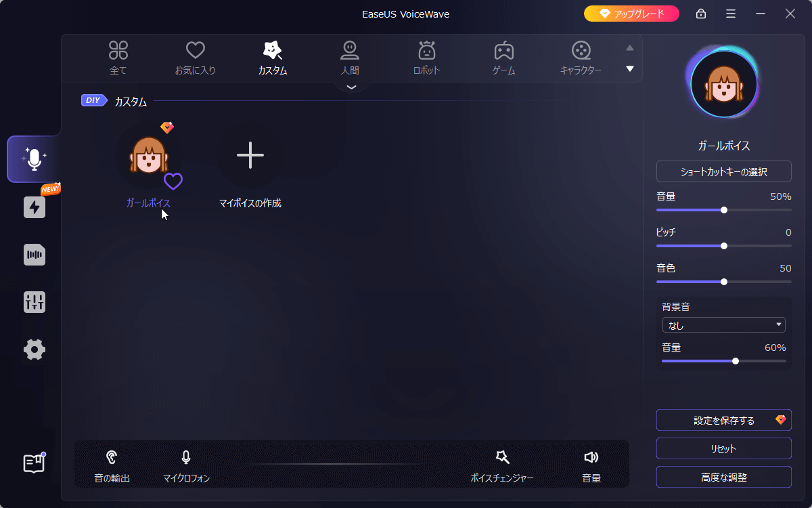Click the lock icon in title bar

(701, 14)
